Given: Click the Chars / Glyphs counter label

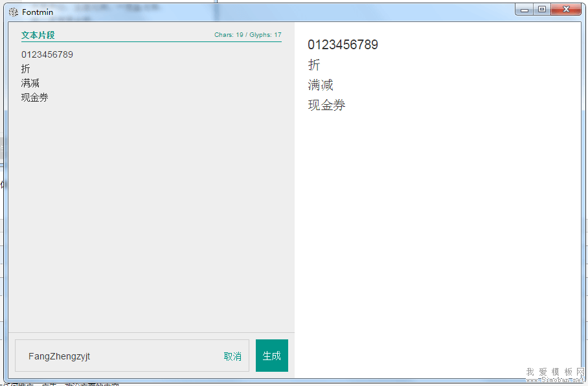Looking at the screenshot, I should pos(247,35).
